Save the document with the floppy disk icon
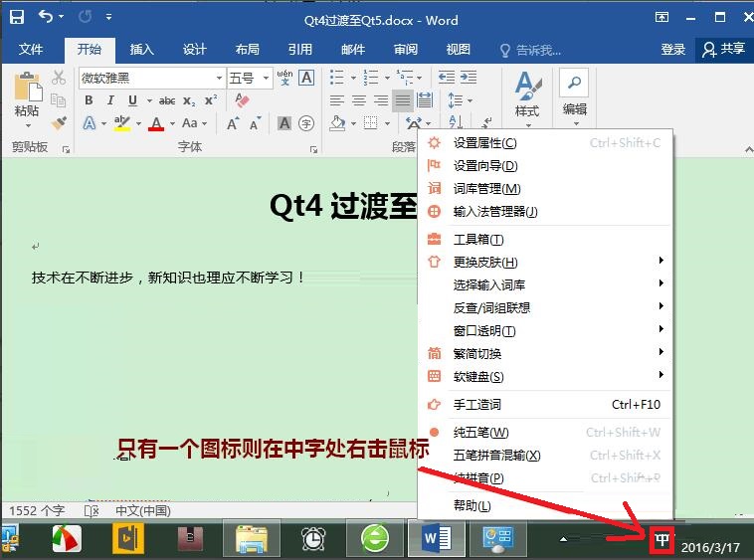 [x=17, y=17]
